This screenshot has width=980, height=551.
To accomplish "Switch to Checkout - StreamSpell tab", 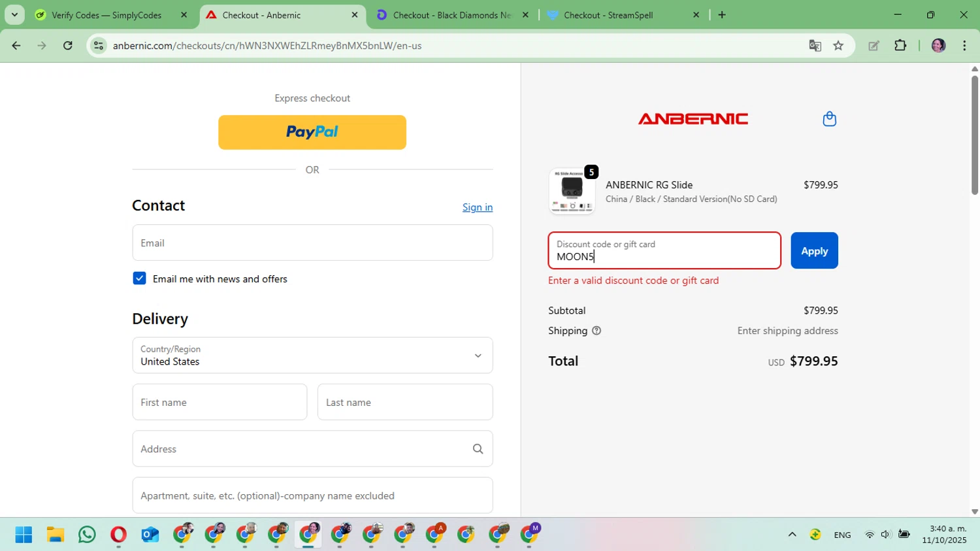I will (x=608, y=15).
